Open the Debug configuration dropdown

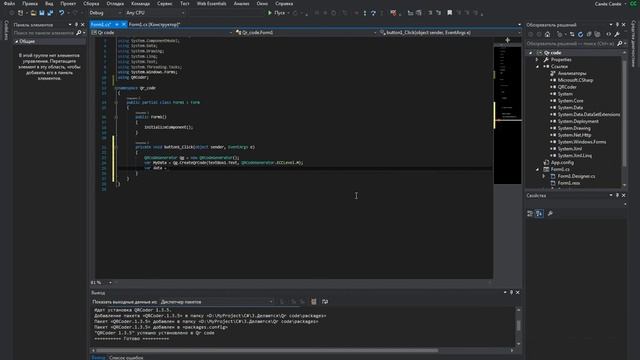(105, 13)
